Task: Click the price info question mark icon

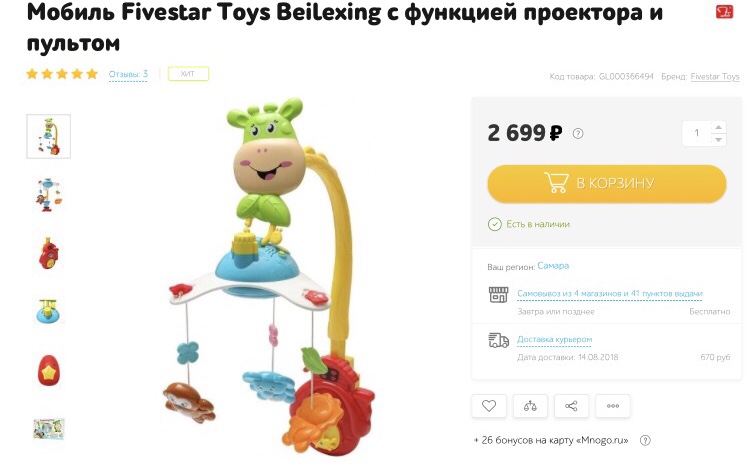Action: (578, 133)
